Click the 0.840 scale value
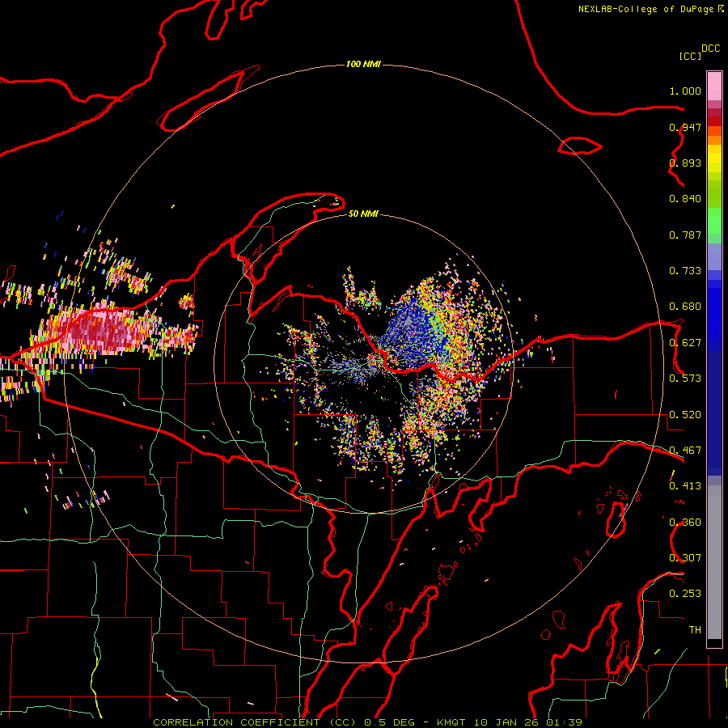The width and height of the screenshot is (728, 728). (685, 199)
